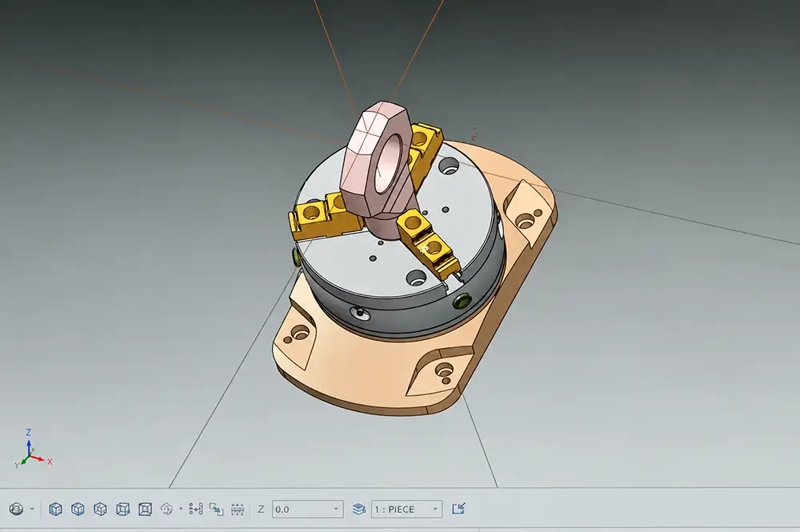
Task: Select the hidden-line cube view icon
Action: click(x=101, y=509)
